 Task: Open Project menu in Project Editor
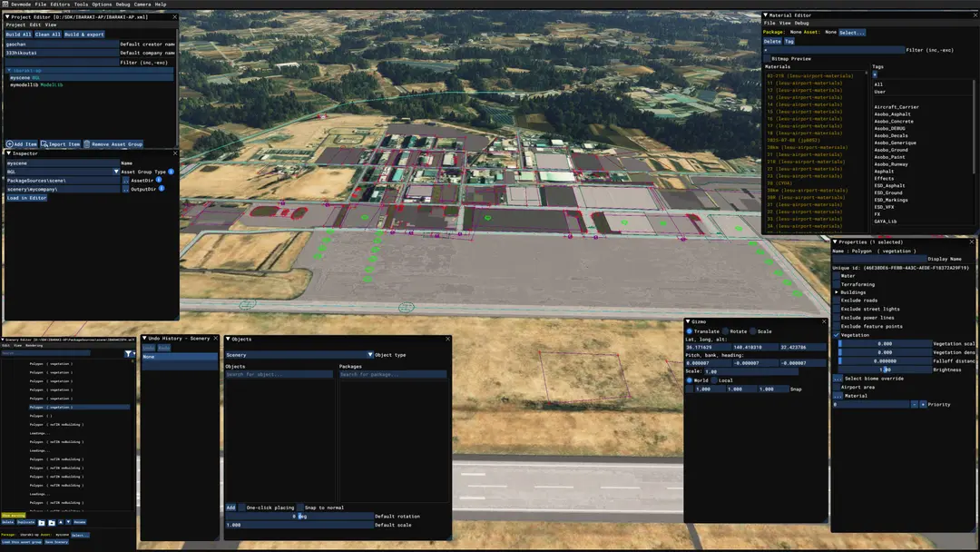[15, 25]
